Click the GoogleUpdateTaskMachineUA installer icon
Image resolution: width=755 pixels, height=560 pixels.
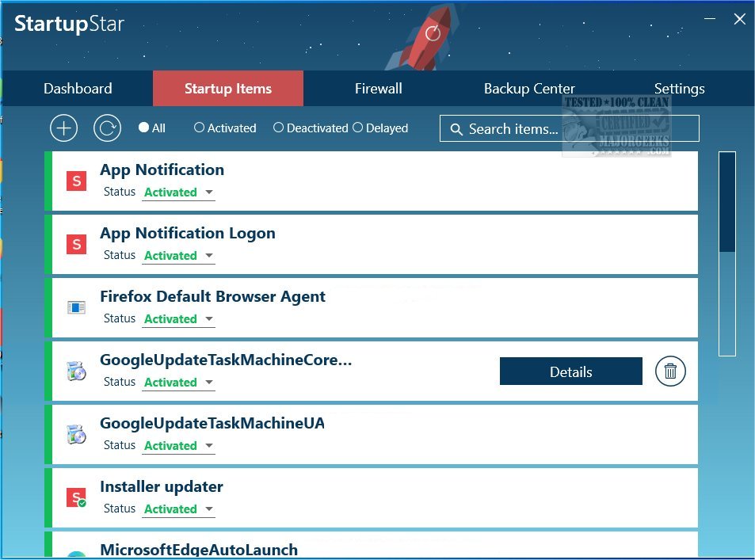pyautogui.click(x=76, y=434)
